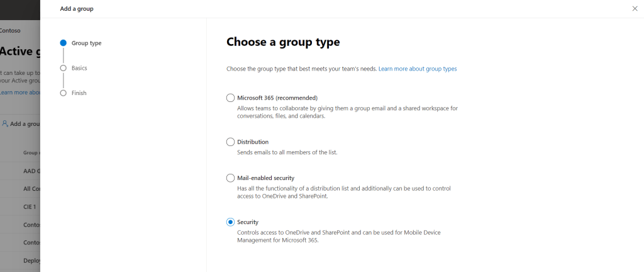Click the Basics step circle indicator
This screenshot has width=644, height=272.
[63, 67]
